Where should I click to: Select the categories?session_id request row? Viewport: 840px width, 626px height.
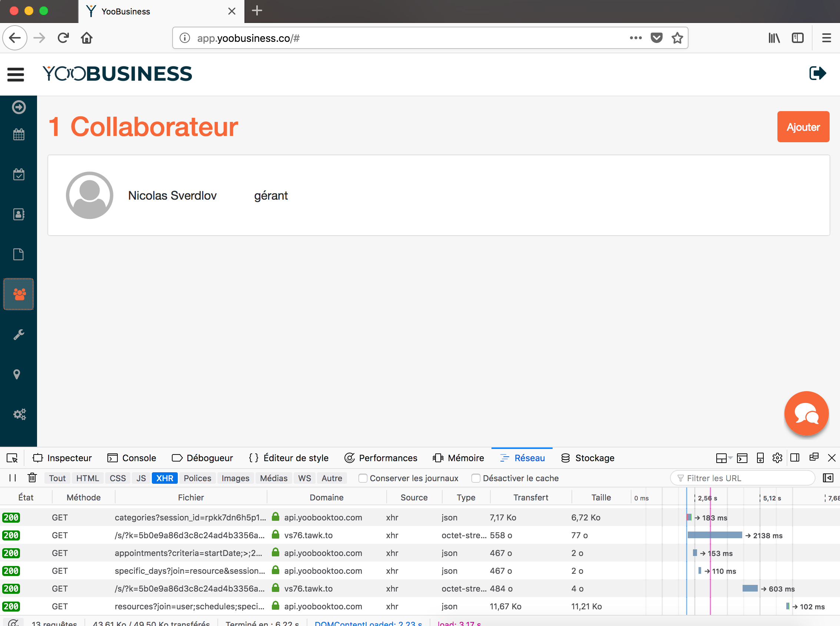pyautogui.click(x=420, y=517)
